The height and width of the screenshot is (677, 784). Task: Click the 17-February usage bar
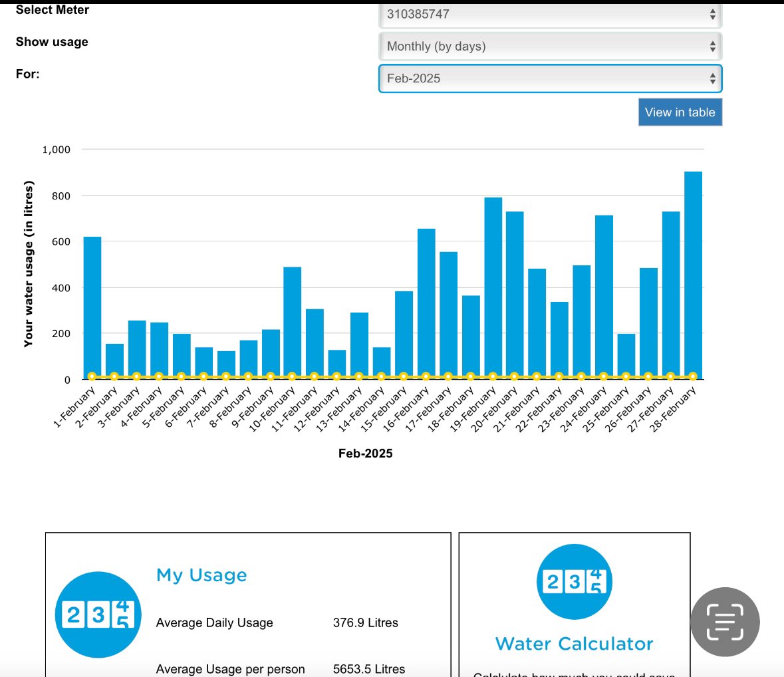pos(448,315)
